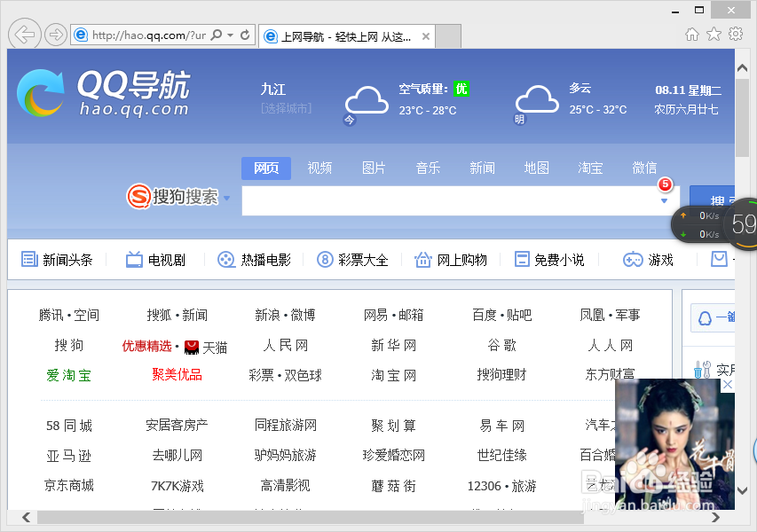The image size is (757, 532).
Task: Expand search suggestions arrow with badge 5
Action: click(665, 200)
